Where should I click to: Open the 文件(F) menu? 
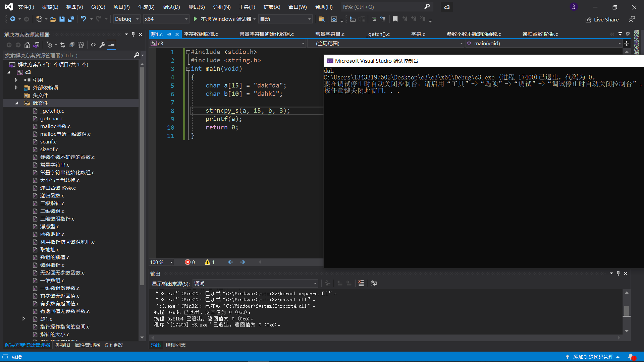(x=26, y=7)
